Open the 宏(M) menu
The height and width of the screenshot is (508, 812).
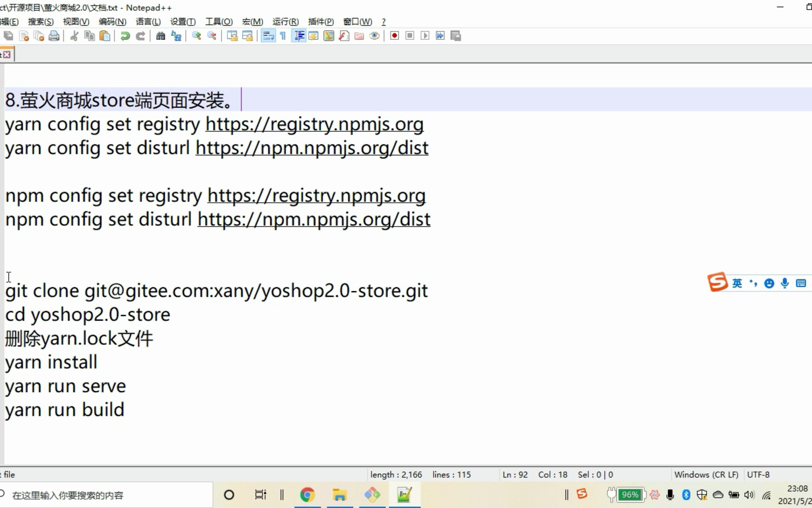(x=252, y=22)
